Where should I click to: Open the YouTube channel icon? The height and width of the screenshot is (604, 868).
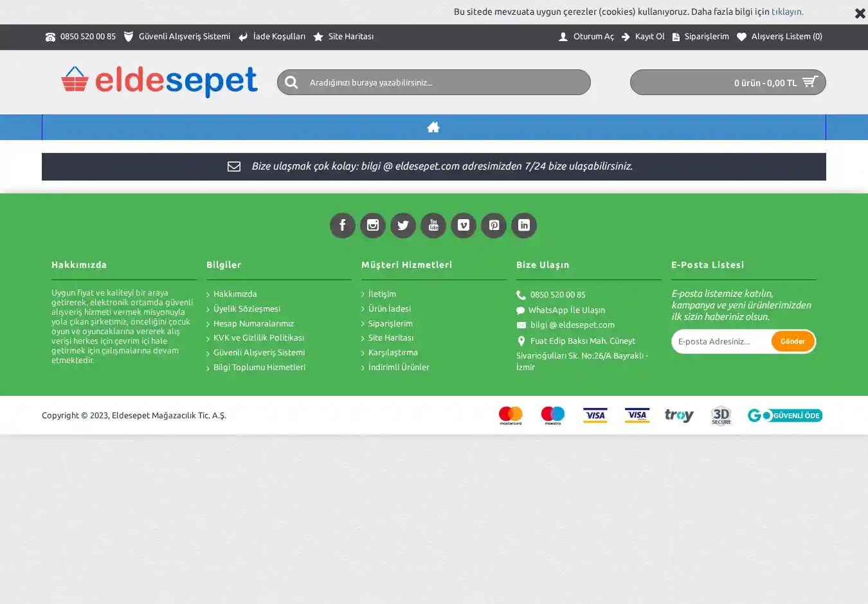[433, 226]
